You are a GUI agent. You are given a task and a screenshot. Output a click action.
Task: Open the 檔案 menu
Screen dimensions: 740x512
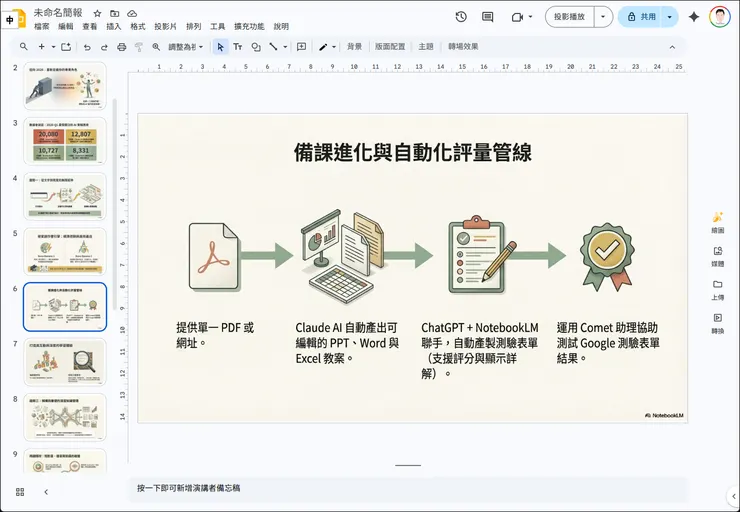(x=42, y=27)
